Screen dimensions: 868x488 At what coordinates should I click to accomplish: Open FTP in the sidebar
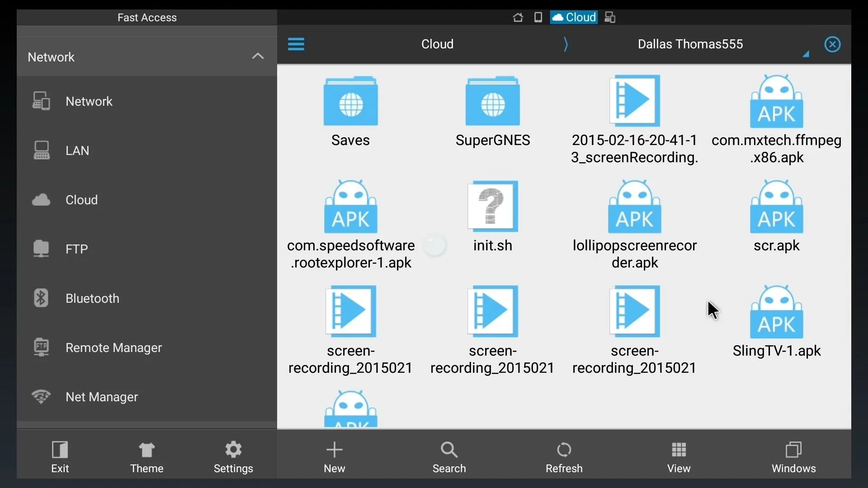point(147,249)
